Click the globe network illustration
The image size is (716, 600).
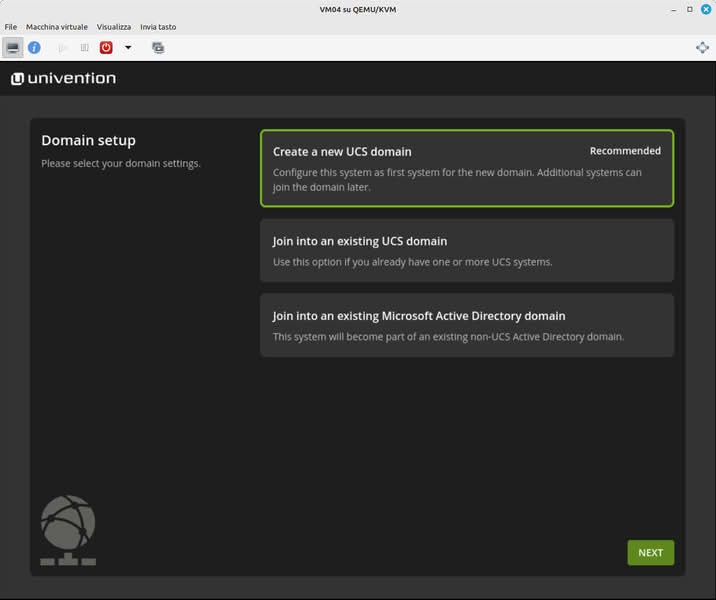[x=68, y=530]
